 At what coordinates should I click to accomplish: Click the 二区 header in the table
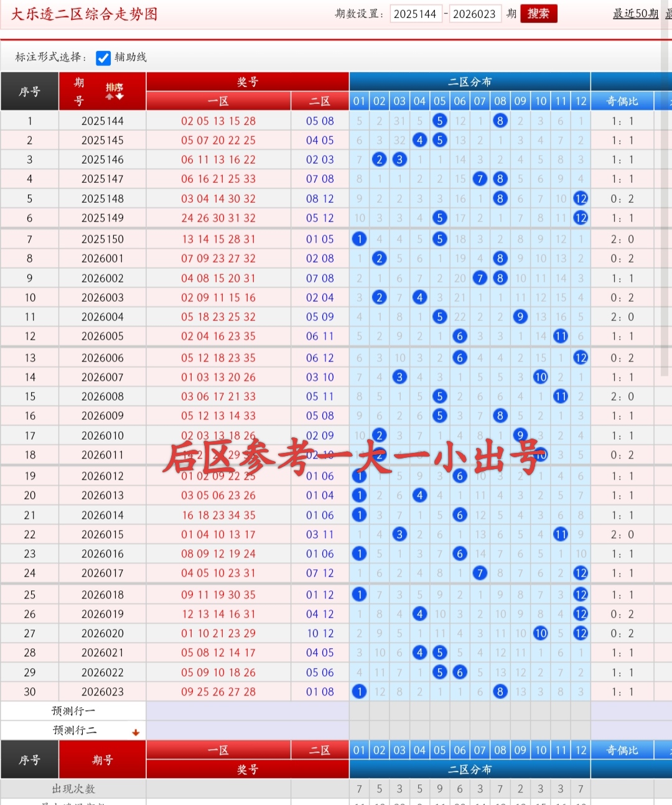click(x=319, y=100)
